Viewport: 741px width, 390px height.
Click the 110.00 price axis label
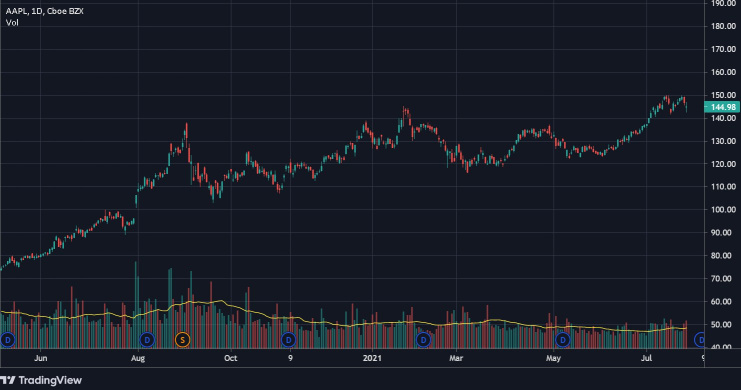pos(724,187)
